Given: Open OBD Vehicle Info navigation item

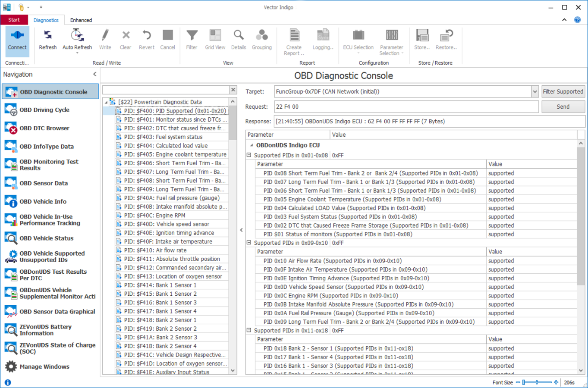Looking at the screenshot, I should pyautogui.click(x=50, y=201).
